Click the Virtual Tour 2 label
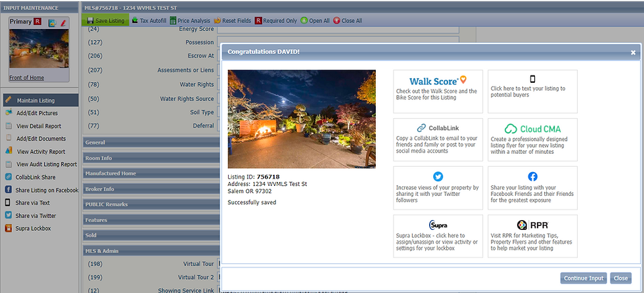Image resolution: width=644 pixels, height=293 pixels. (x=196, y=277)
